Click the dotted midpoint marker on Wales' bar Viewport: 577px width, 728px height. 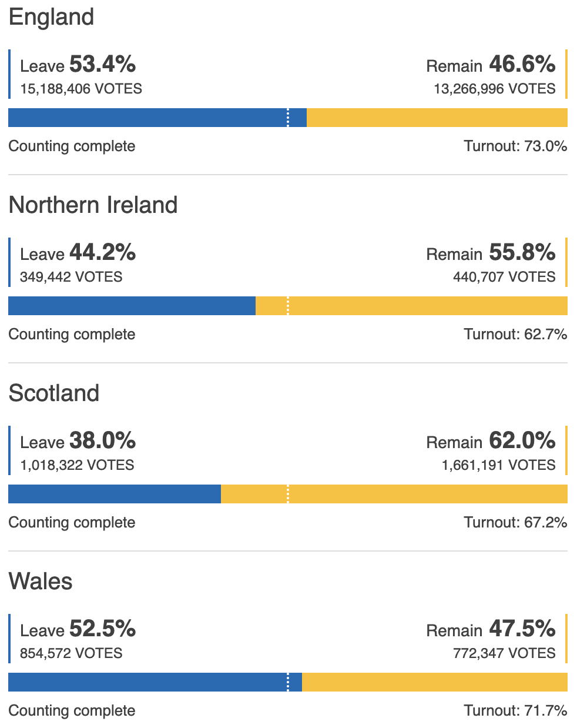288,682
